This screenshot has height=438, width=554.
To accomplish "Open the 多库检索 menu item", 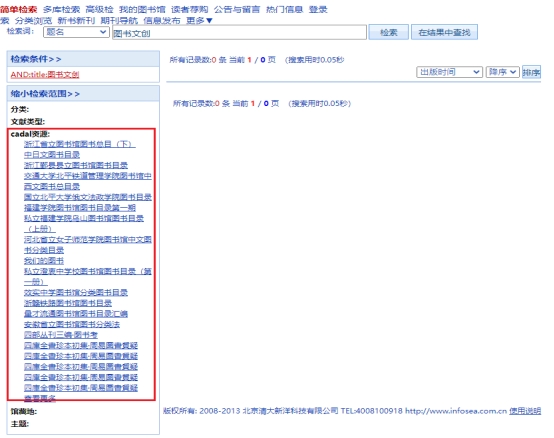I will (61, 10).
